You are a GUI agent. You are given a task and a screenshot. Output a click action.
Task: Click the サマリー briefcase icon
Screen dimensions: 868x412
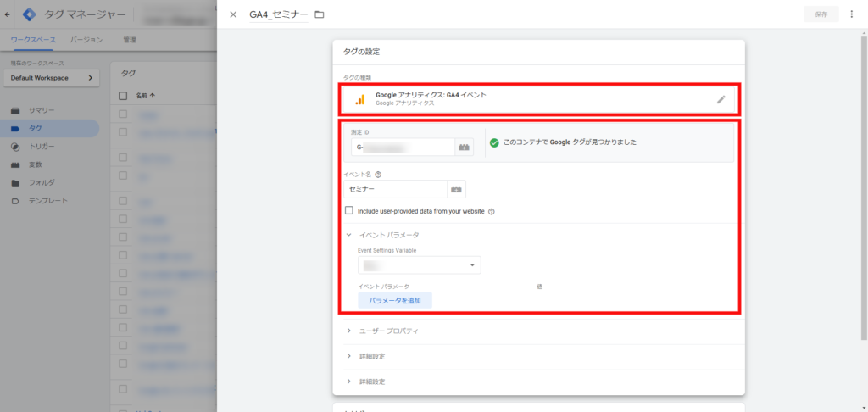coord(15,110)
